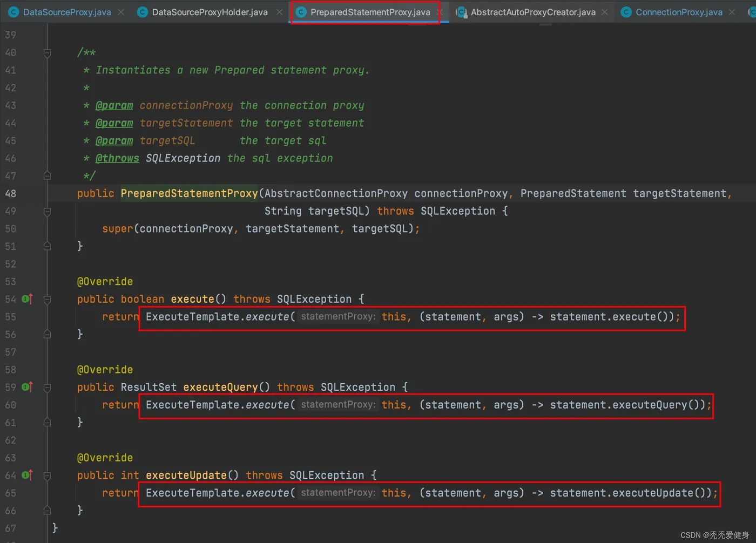This screenshot has width=756, height=543.
Task: Click line number 55 in the gutter
Action: tap(10, 317)
